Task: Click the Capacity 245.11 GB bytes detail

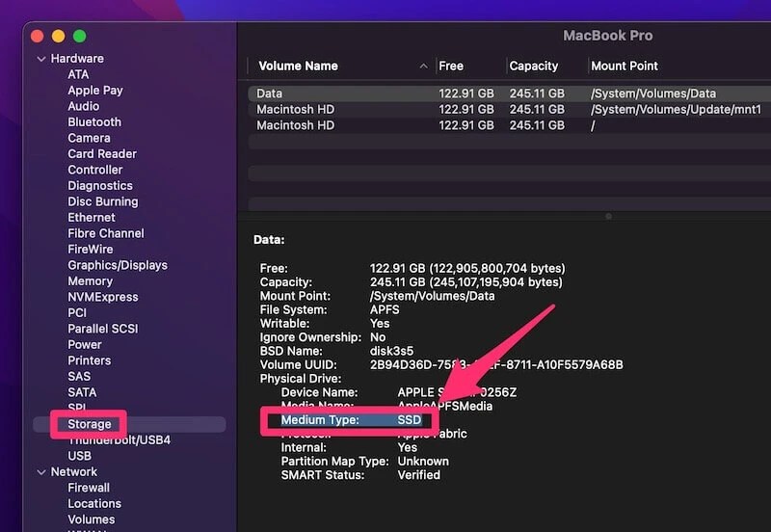Action: point(466,282)
